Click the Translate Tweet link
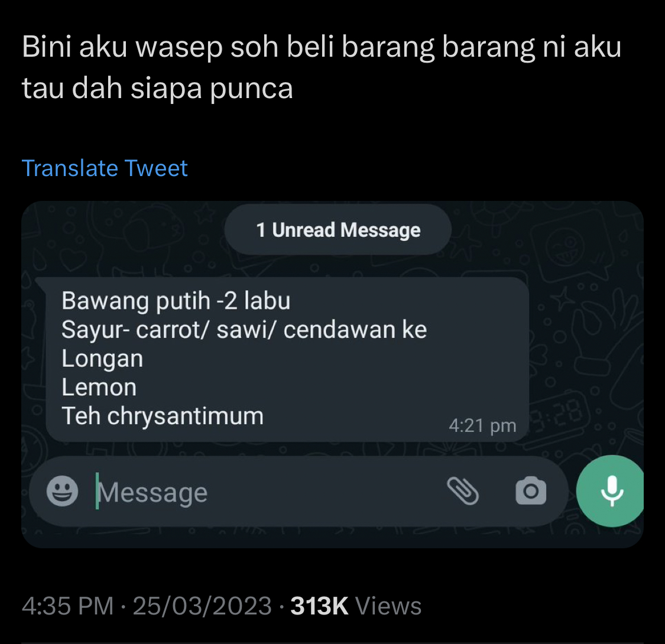665x644 pixels. point(104,168)
